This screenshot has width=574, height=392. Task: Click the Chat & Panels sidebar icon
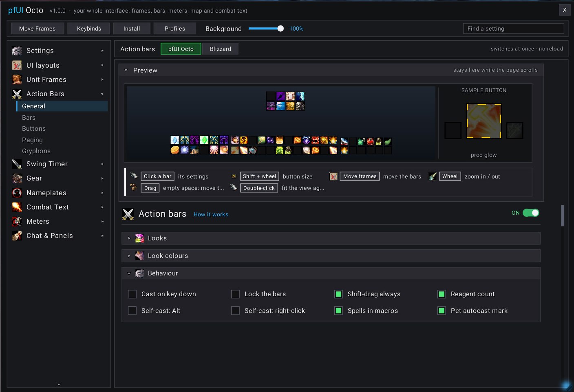pyautogui.click(x=17, y=236)
